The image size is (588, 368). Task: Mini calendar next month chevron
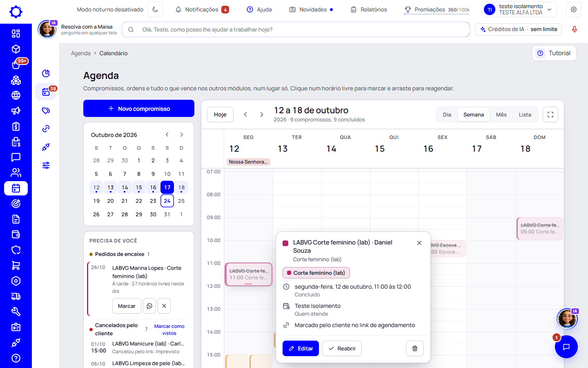182,135
